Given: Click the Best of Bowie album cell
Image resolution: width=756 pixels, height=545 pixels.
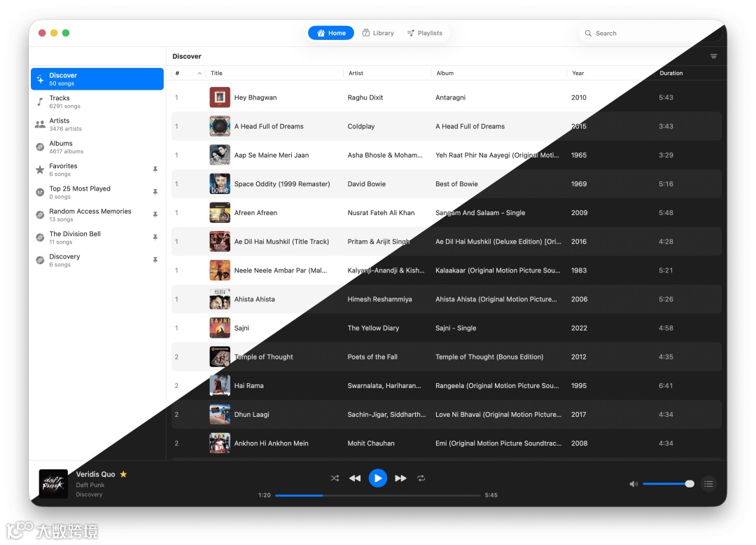Looking at the screenshot, I should pos(456,184).
